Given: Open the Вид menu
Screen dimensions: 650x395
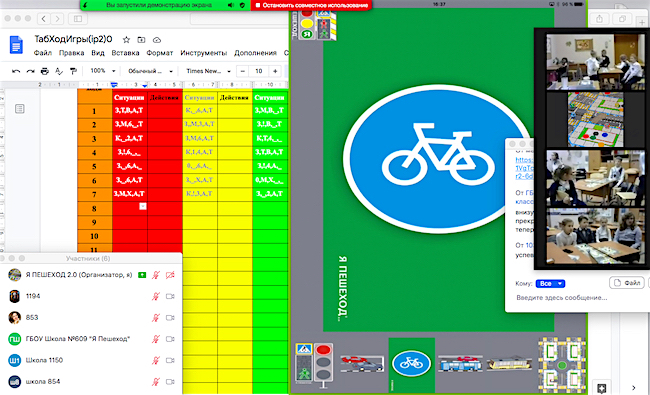Looking at the screenshot, I should (x=98, y=53).
